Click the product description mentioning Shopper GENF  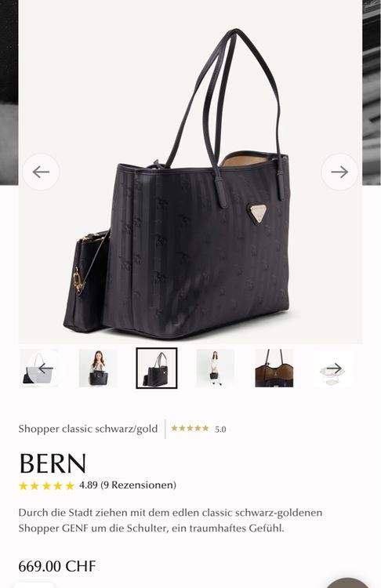click(x=171, y=521)
